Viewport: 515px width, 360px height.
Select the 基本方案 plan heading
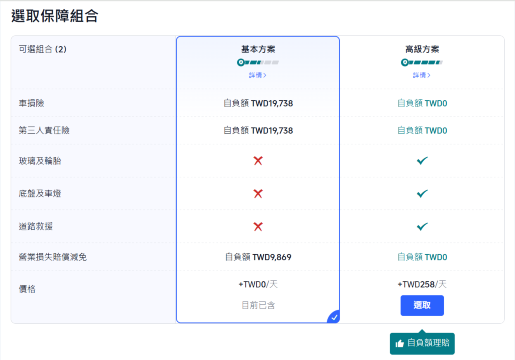258,49
